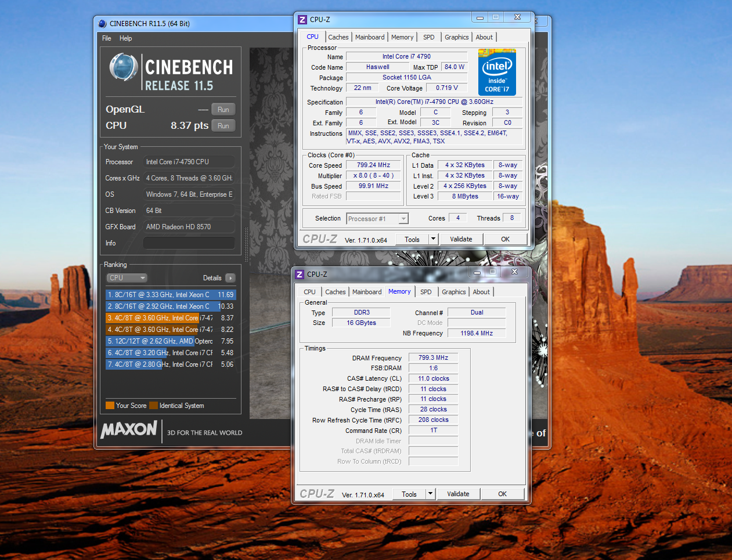This screenshot has height=560, width=732.
Task: Open the Help menu in Cinebench
Action: [x=126, y=38]
